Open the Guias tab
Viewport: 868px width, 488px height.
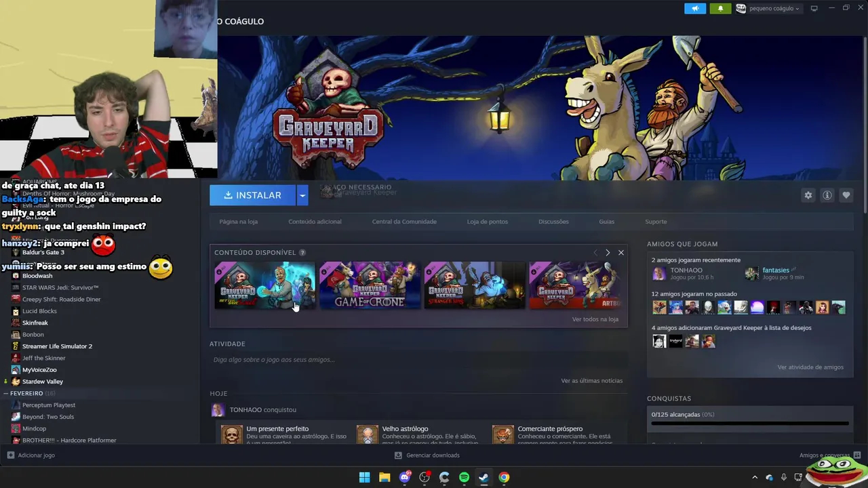(606, 222)
